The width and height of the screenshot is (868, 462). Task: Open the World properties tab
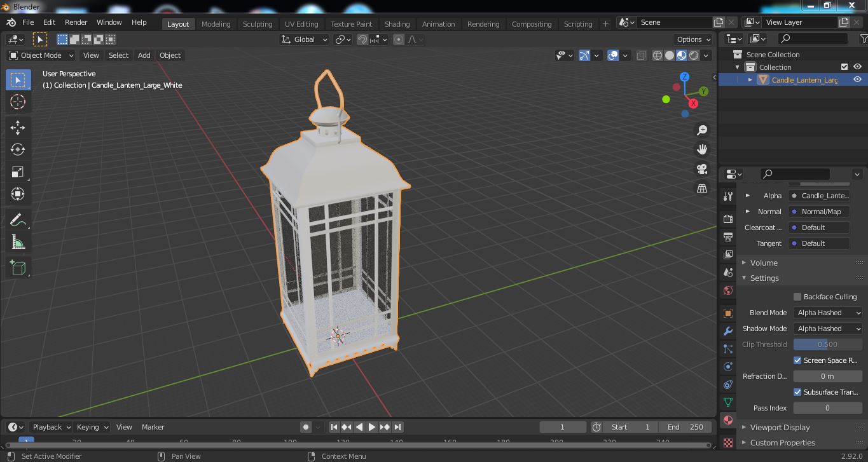pyautogui.click(x=728, y=290)
